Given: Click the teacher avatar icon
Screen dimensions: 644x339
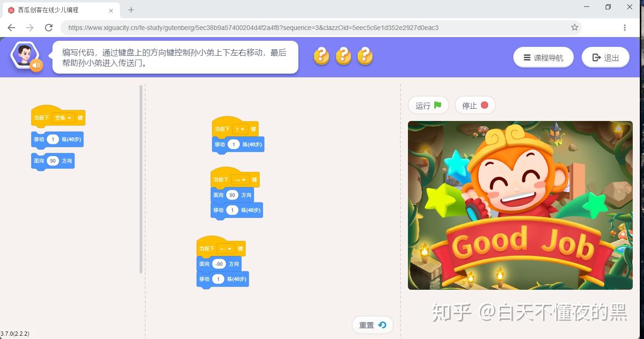Looking at the screenshot, I should [x=24, y=54].
